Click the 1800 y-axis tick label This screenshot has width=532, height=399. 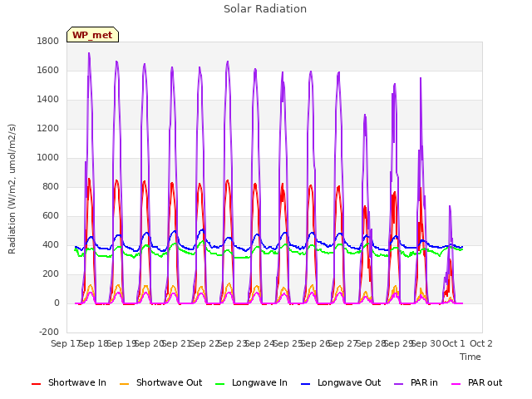click(48, 41)
